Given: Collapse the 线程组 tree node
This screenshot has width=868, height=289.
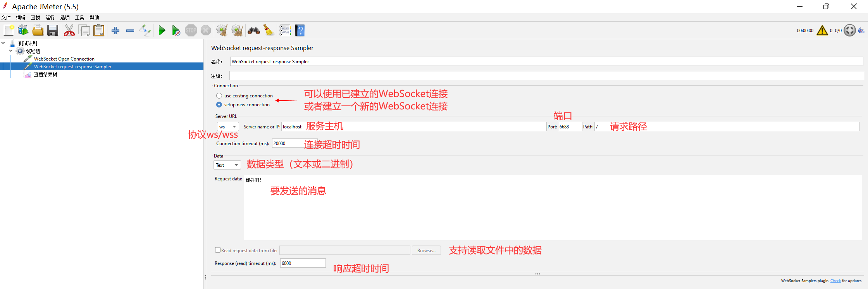Looking at the screenshot, I should tap(11, 51).
